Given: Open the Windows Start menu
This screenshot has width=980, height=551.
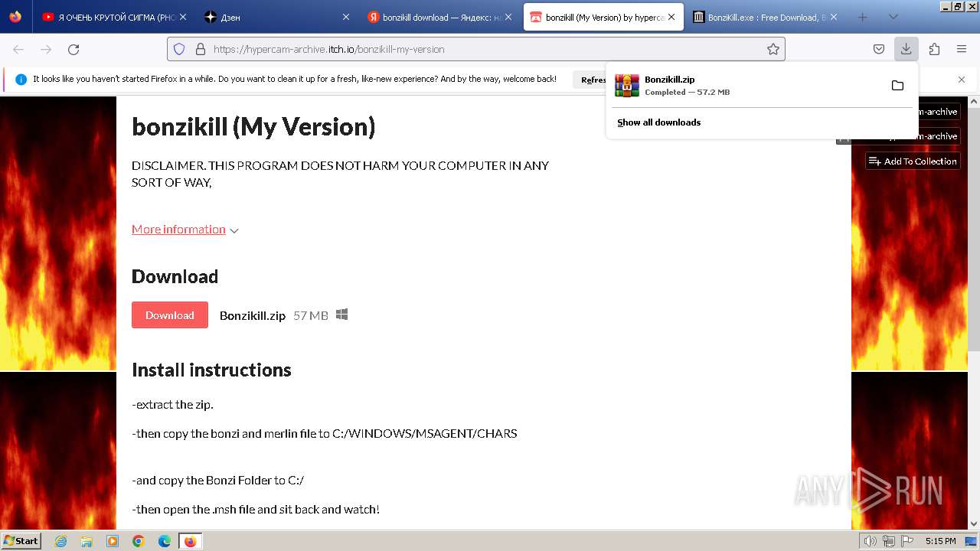Looking at the screenshot, I should pos(21,540).
